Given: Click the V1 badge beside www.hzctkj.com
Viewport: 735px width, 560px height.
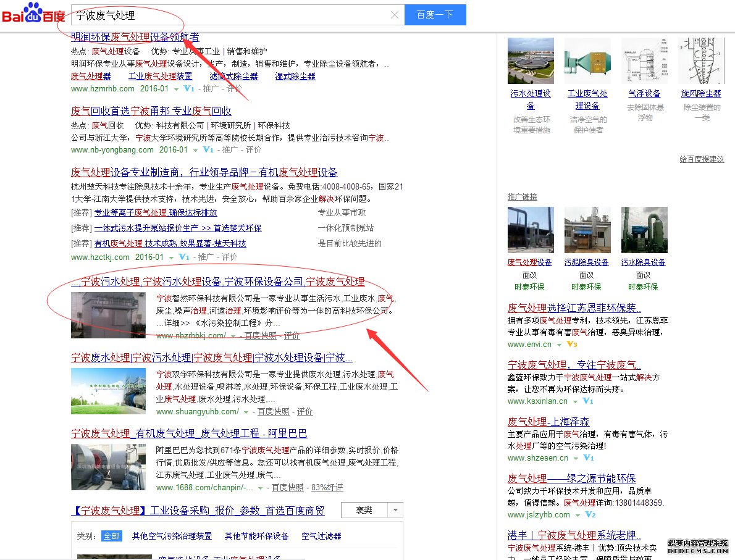Looking at the screenshot, I should point(184,257).
